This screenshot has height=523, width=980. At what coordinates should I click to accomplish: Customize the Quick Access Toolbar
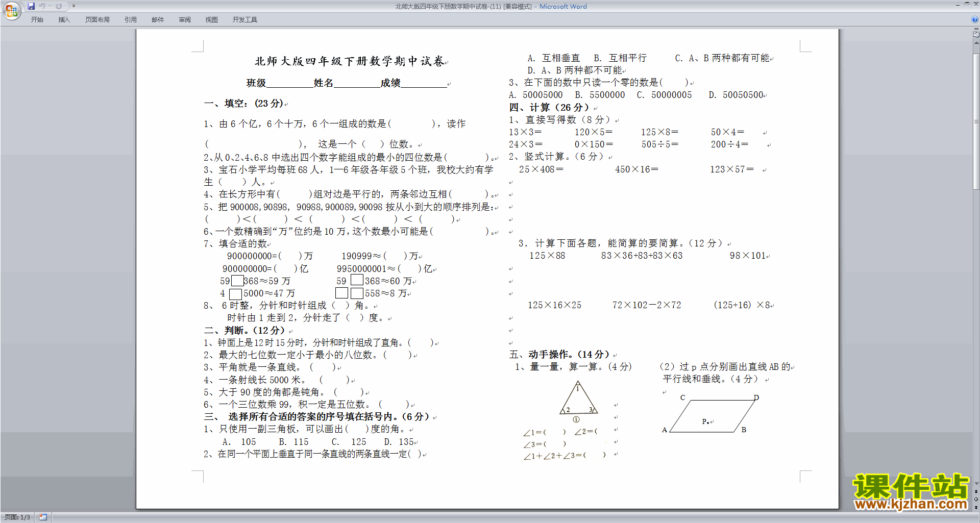73,6
